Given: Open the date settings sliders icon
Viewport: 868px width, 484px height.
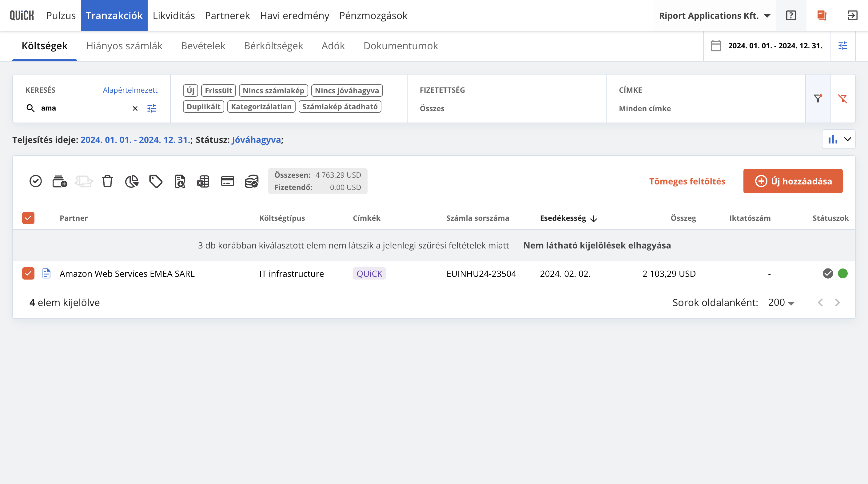Looking at the screenshot, I should click(x=843, y=46).
